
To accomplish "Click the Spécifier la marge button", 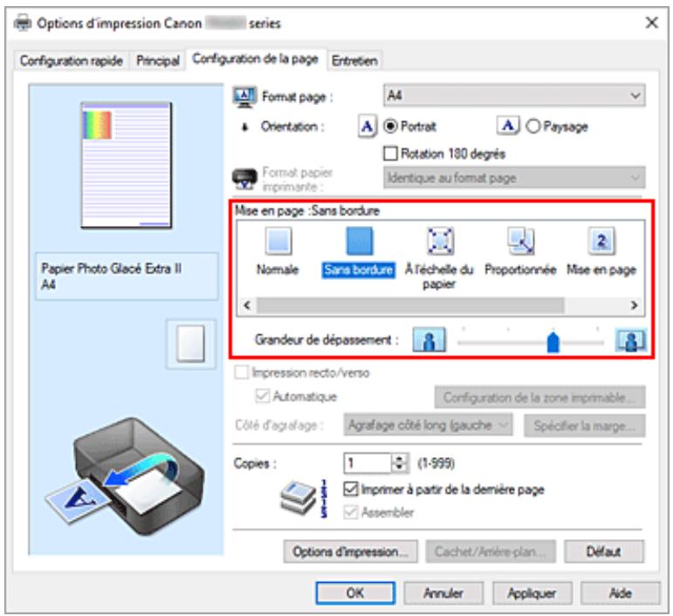I will pyautogui.click(x=584, y=425).
